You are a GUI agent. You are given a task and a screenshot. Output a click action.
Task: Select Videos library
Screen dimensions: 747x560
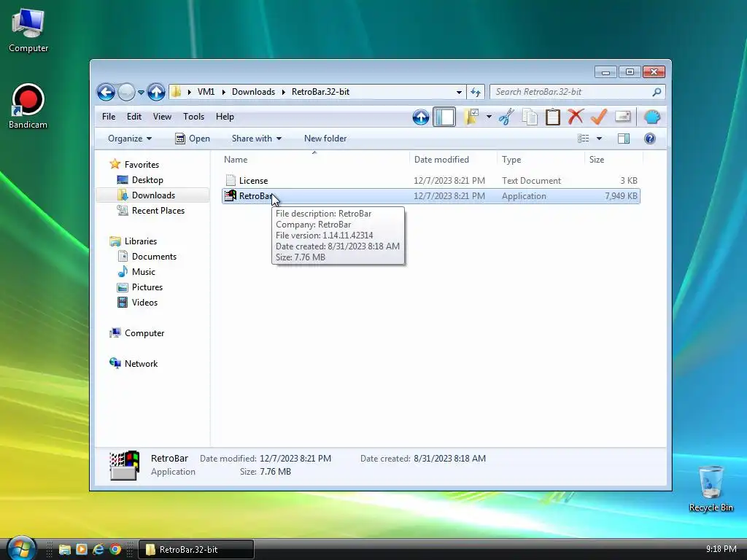[144, 303]
